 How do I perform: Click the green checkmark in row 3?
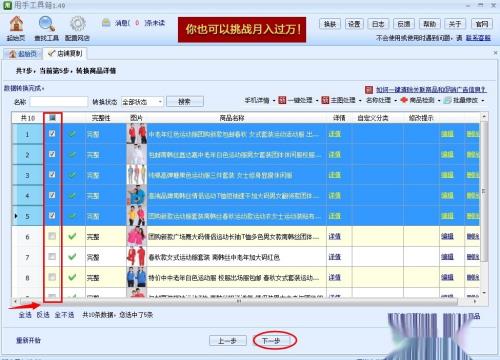click(72, 175)
